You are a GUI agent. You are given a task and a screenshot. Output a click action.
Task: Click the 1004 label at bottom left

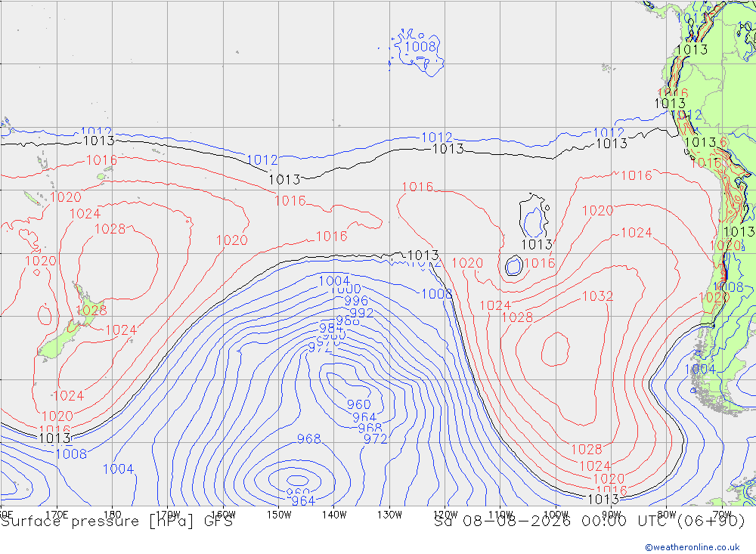pos(118,469)
